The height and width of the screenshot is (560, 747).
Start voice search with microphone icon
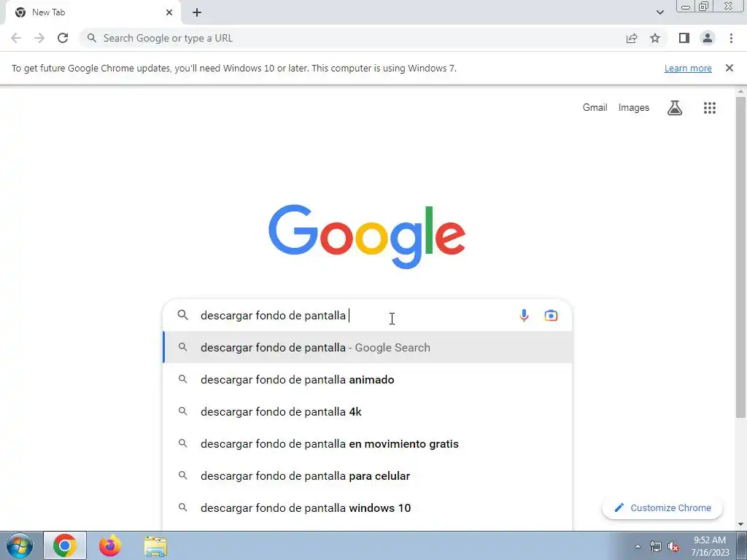click(x=524, y=315)
